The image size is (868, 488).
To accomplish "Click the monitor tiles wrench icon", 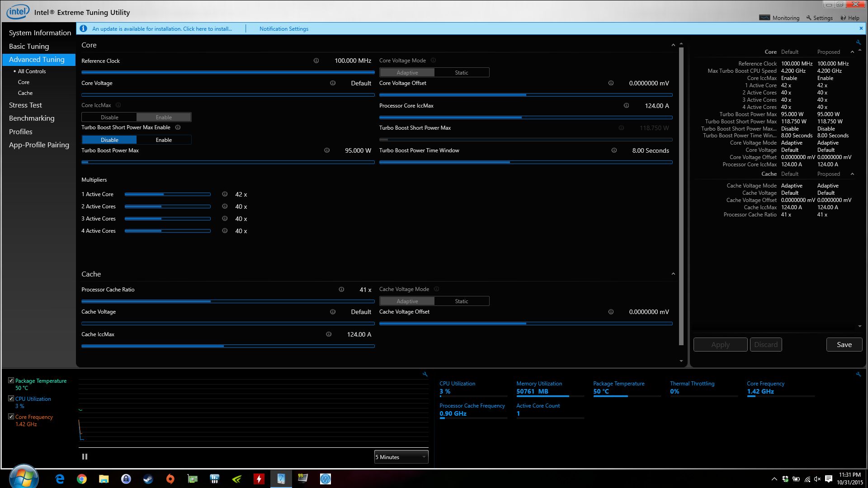I will click(x=859, y=374).
